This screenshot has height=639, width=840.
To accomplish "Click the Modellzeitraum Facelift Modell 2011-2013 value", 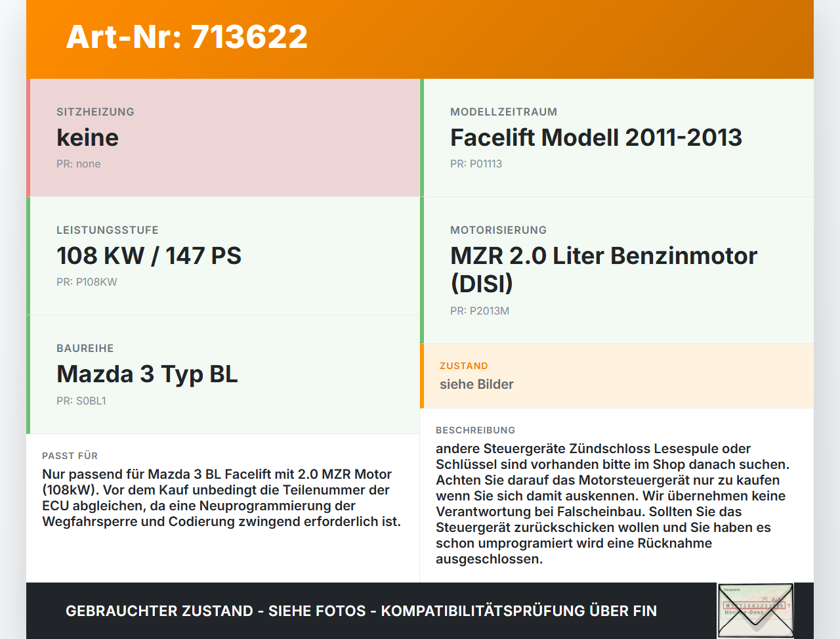I will point(596,138).
